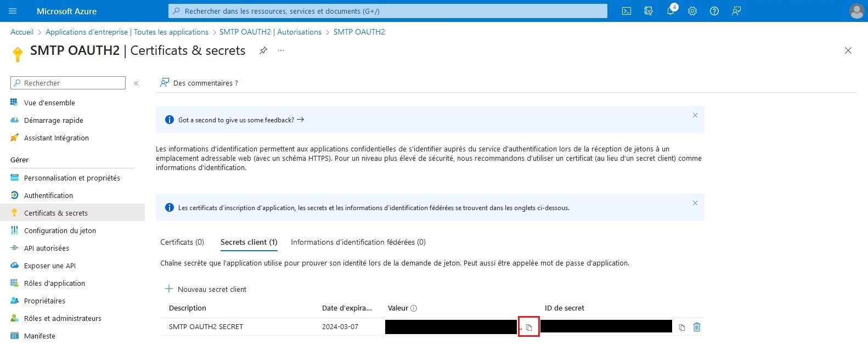Focus the global Azure resource search box
Screen dimensions: 868x350
(388, 11)
